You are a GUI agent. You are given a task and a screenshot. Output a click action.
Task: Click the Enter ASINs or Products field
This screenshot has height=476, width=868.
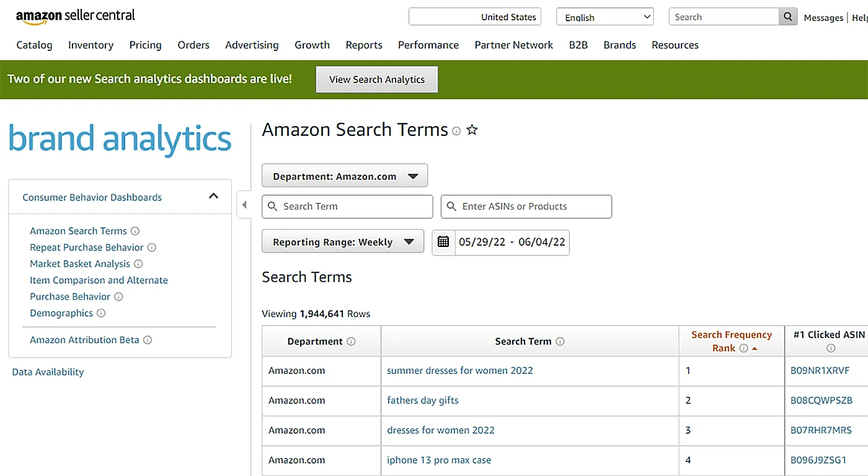point(526,207)
